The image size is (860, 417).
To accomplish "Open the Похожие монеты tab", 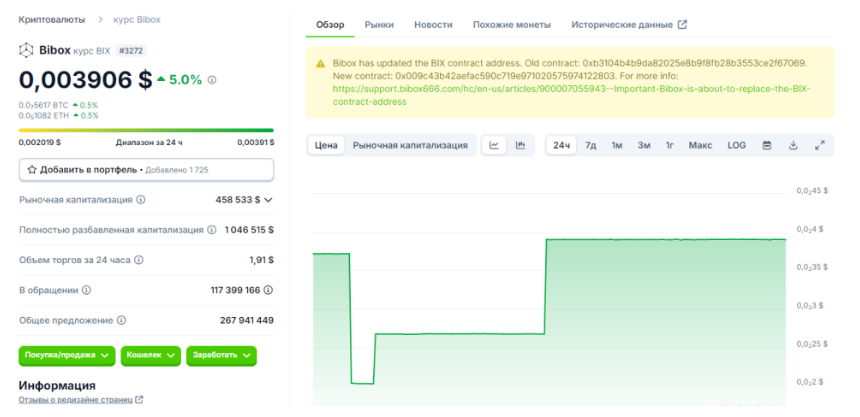I will [512, 25].
